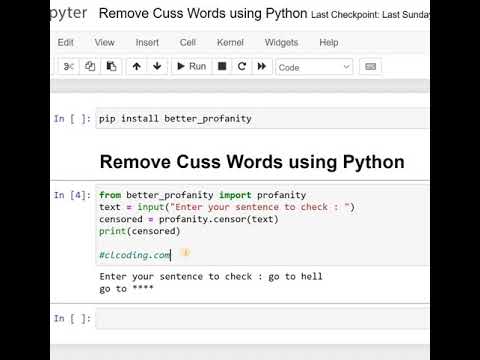Click the copy selected cells icon

[x=90, y=67]
